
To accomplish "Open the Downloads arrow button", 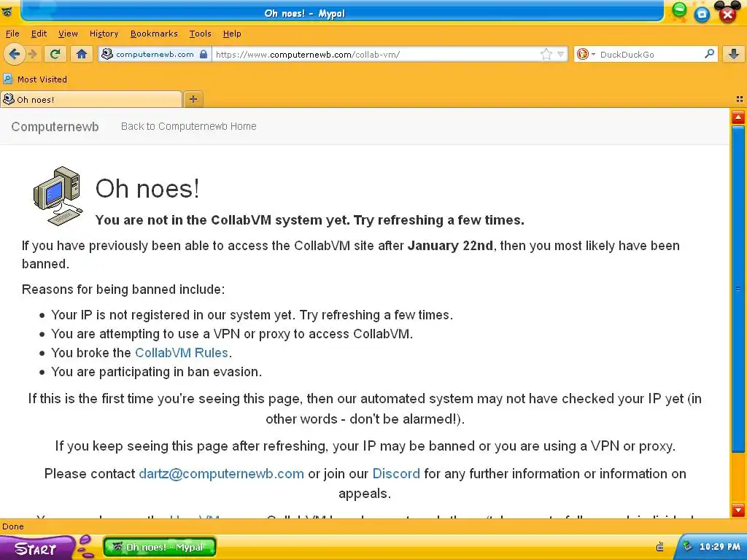I will pyautogui.click(x=734, y=54).
